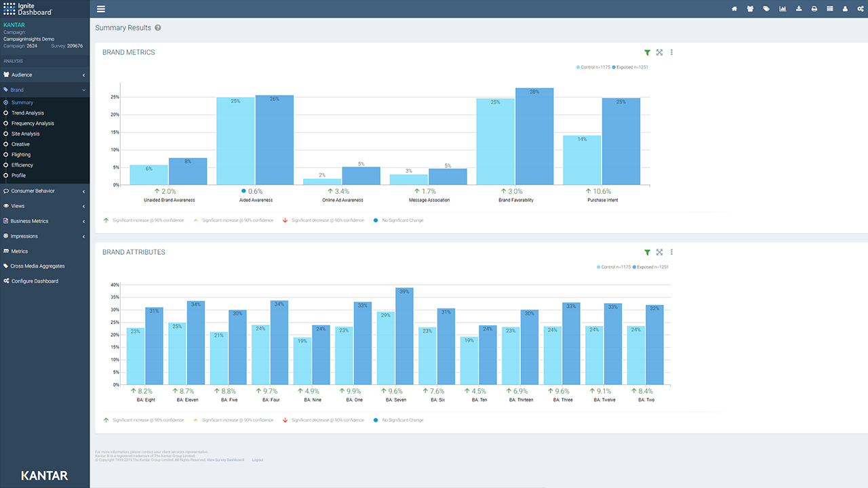The width and height of the screenshot is (868, 488).
Task: Click help icon beside Summary Results
Action: pos(158,28)
